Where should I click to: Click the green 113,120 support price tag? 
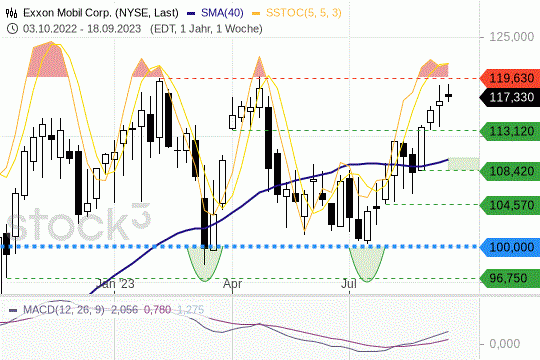[510, 131]
